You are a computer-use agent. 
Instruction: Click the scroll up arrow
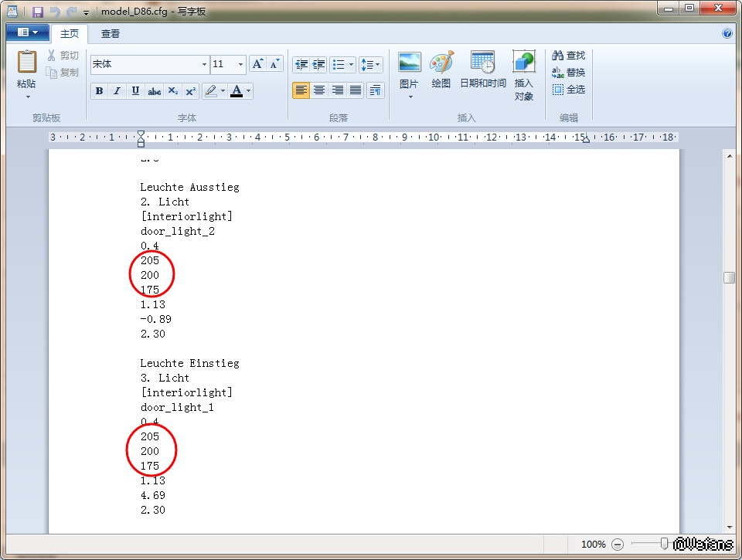[729, 155]
